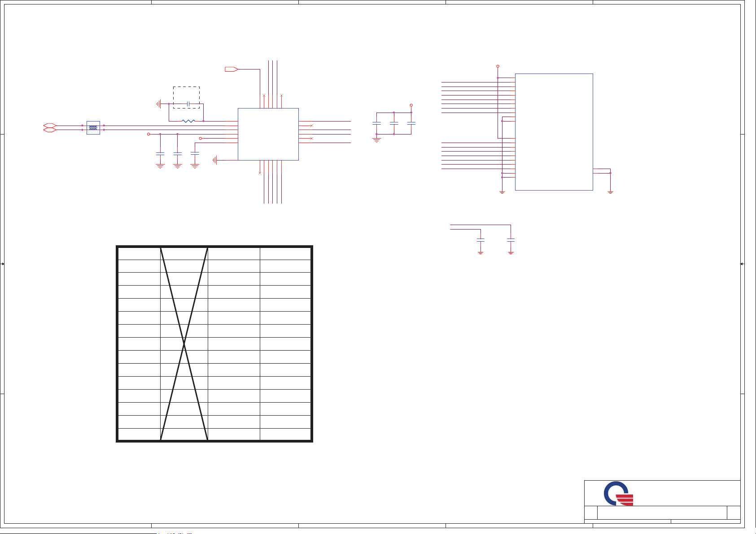Viewport: 756px width, 534px height.
Task: Select the capacitor inside the dashed box
Action: tap(188, 104)
